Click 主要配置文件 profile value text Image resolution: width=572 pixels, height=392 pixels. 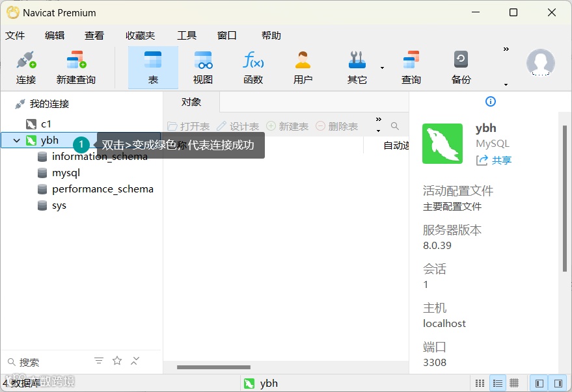[x=452, y=207]
